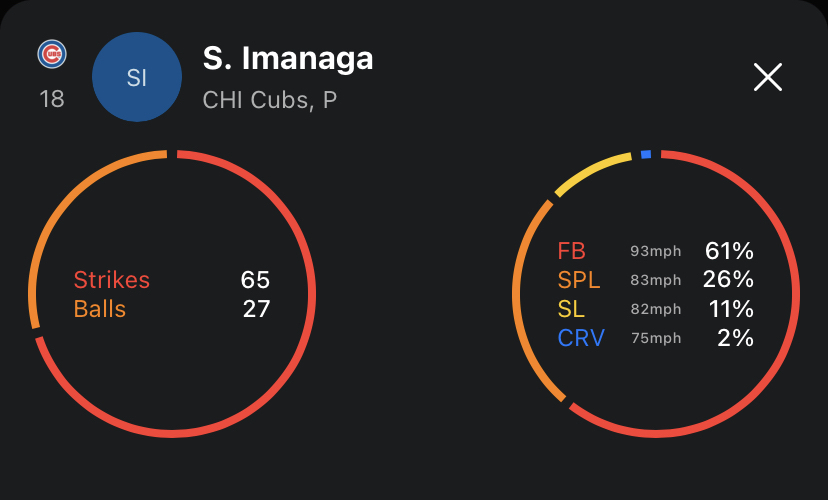
Task: Select the Strikes label in pitch chart
Action: (x=112, y=280)
